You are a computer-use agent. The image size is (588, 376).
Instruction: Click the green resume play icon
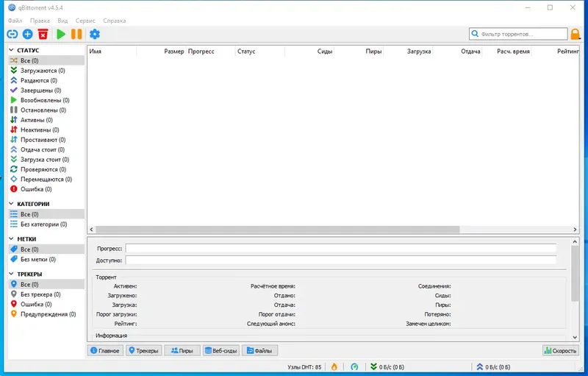pyautogui.click(x=61, y=34)
